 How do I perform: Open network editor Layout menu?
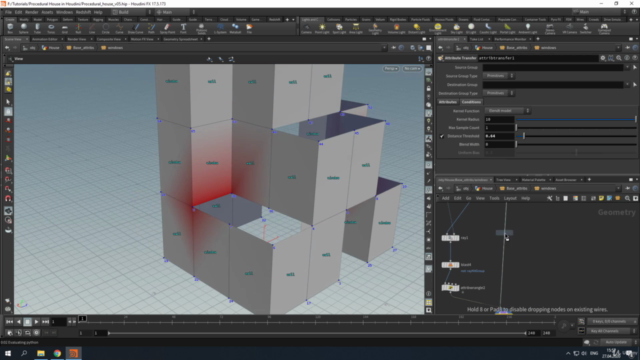[510, 198]
